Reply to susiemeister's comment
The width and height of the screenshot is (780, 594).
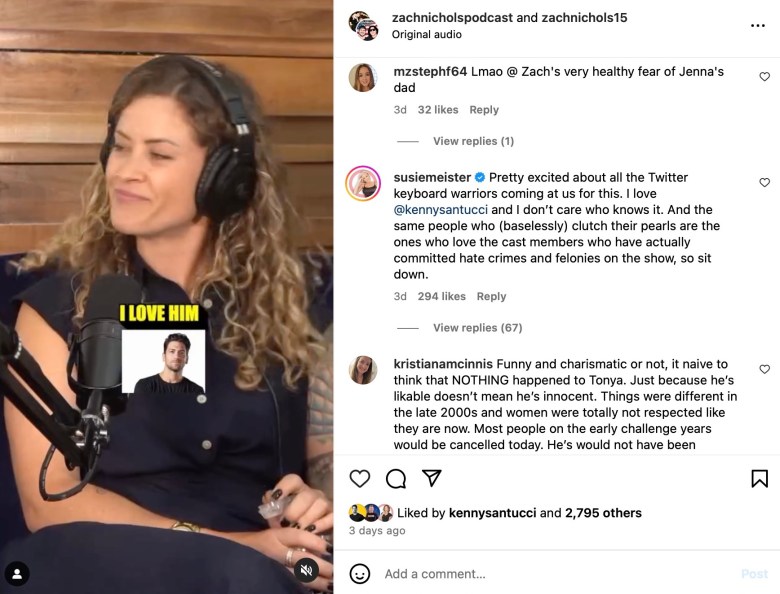point(491,297)
